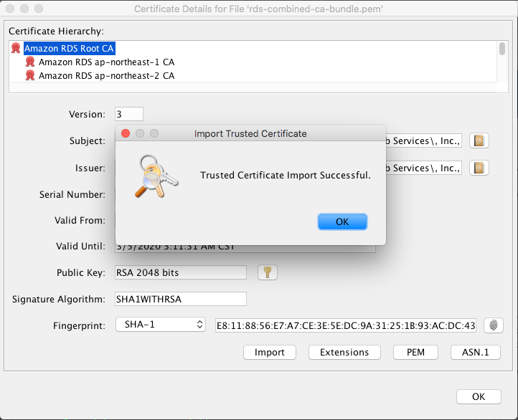518x420 pixels.
Task: Click the Public Key field RSA 2048 bits
Action: [181, 272]
